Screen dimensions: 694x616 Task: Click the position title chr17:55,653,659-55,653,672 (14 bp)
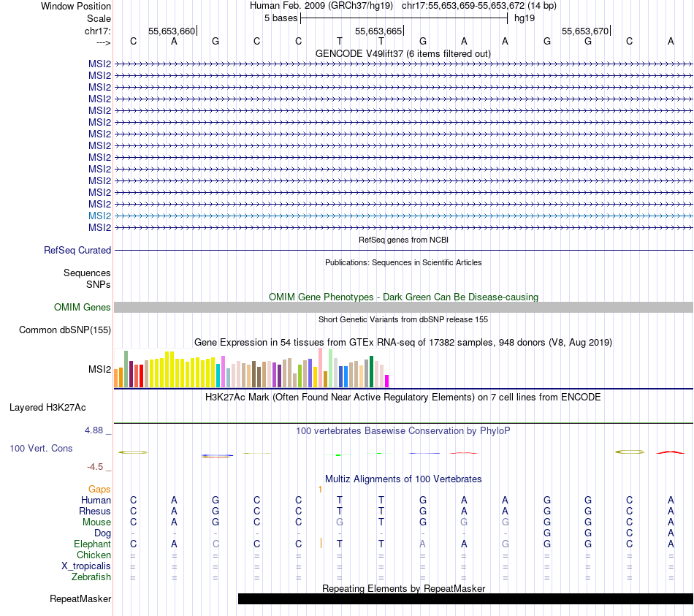[479, 6]
